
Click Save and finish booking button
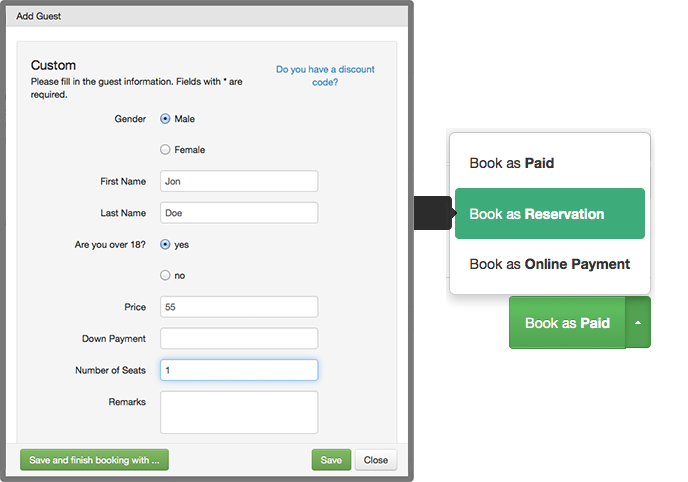[94, 460]
